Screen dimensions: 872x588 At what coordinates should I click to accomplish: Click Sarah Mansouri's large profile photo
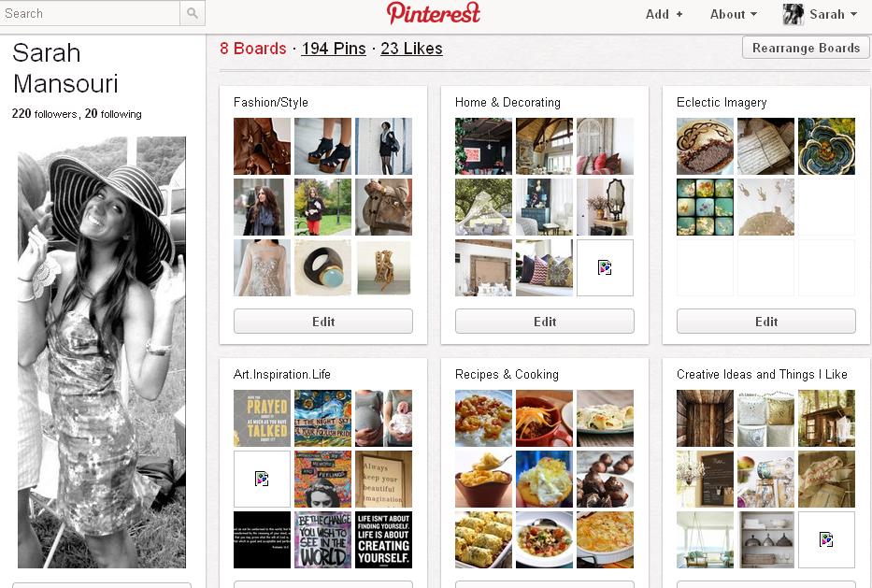point(102,352)
